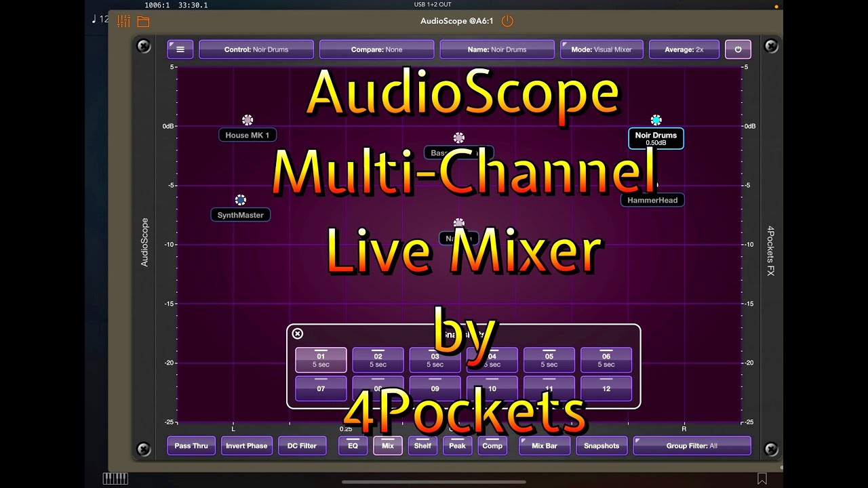
Task: Close the Snapshots panel
Action: 297,333
